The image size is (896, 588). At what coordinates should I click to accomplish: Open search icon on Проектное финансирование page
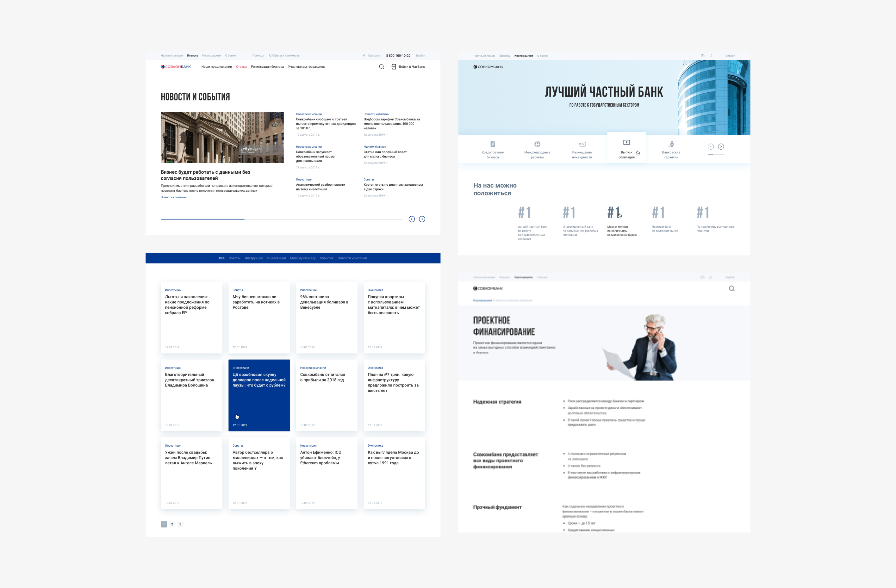[x=731, y=288]
